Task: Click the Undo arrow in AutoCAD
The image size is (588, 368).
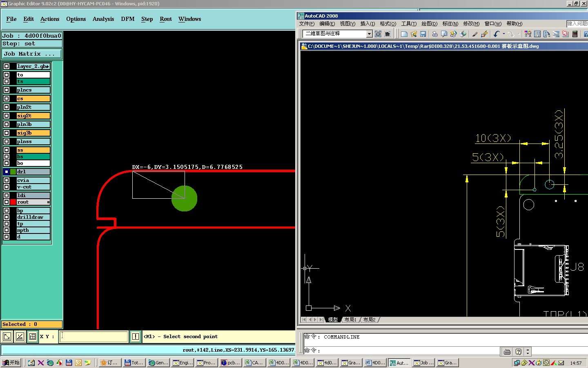Action: 496,34
